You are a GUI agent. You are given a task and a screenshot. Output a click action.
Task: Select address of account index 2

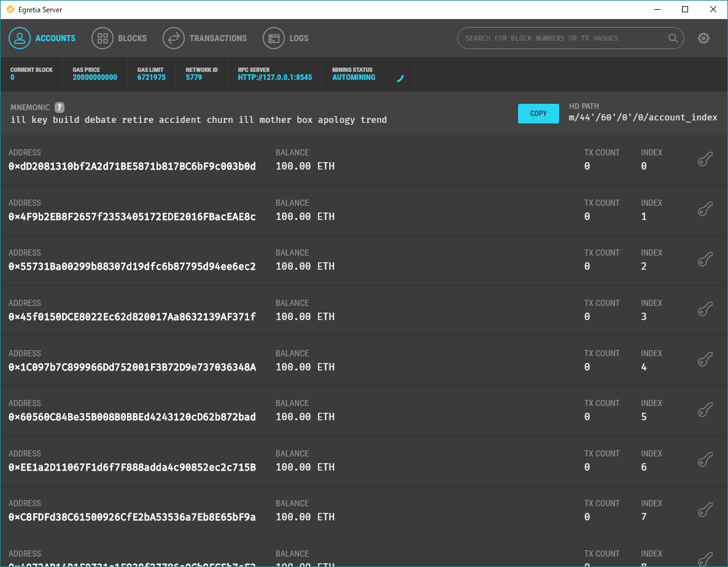[133, 266]
